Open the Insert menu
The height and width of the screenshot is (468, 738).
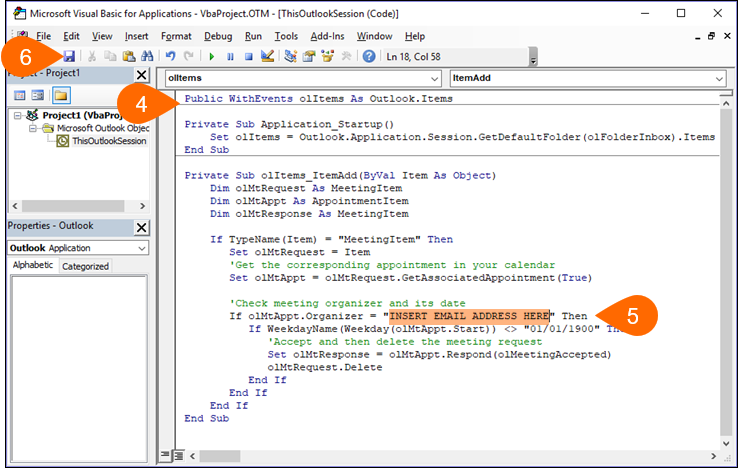point(136,36)
